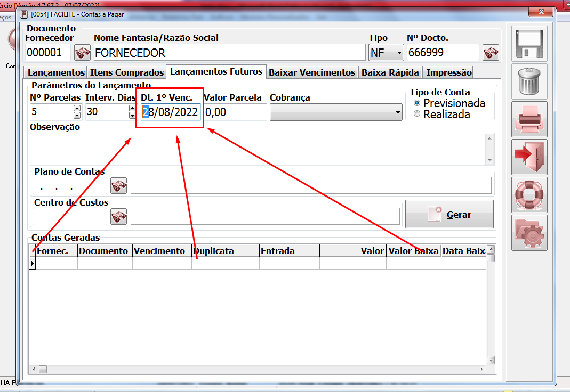Click the Nome Fantasia field FORNECEDOR
Viewport: 570px width, 392px height.
click(x=229, y=53)
